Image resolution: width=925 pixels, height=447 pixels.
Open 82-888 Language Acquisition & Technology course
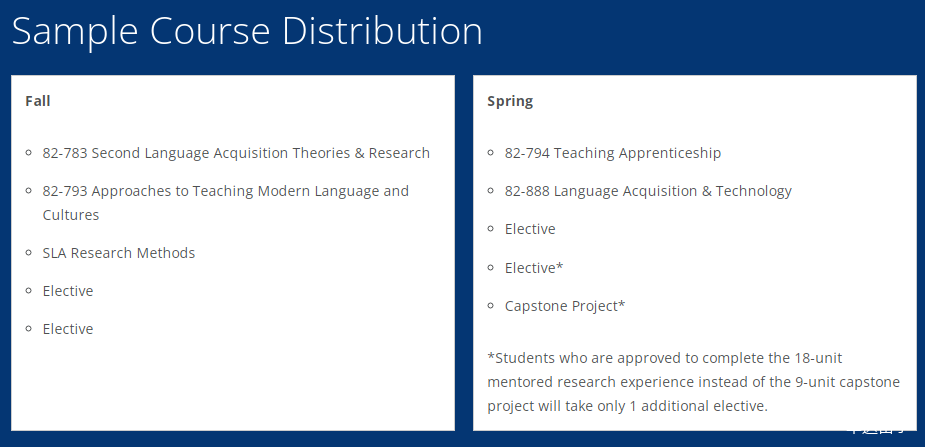point(648,191)
